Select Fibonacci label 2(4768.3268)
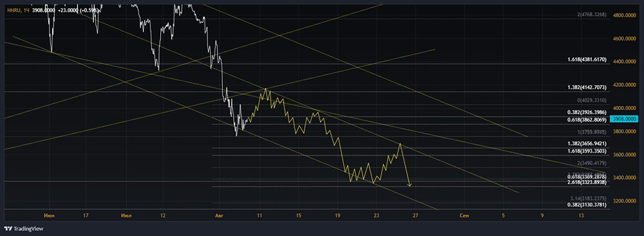This screenshot has height=236, width=644. coord(592,15)
